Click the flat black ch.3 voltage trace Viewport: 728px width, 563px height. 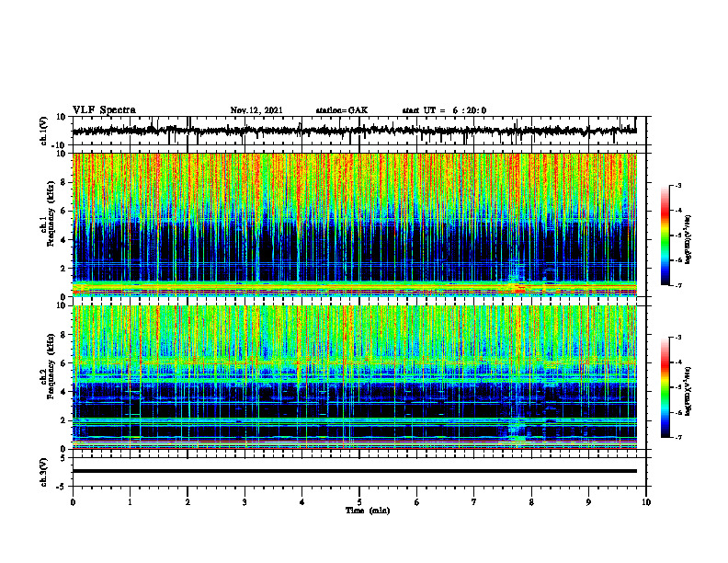354,471
